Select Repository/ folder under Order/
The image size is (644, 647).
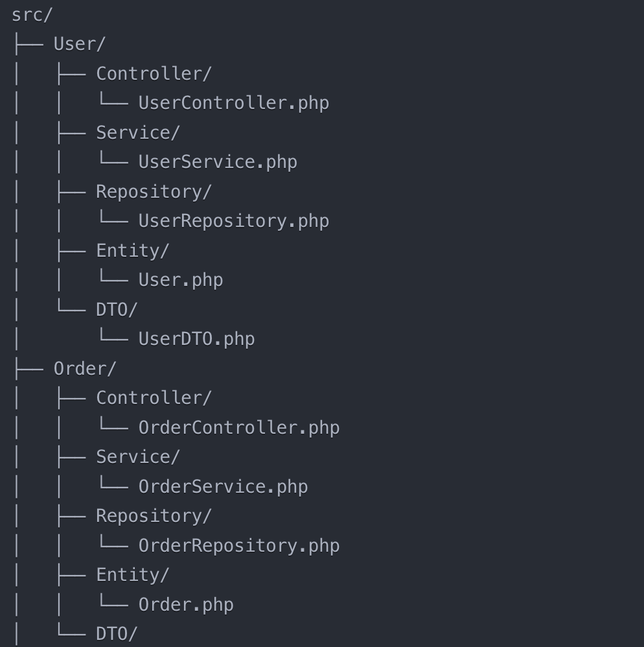pos(154,516)
